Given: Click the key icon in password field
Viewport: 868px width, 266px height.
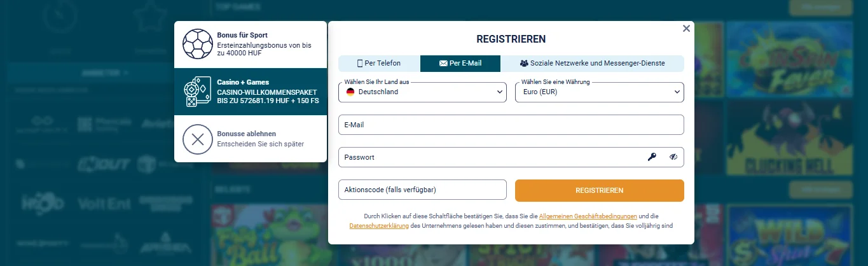Looking at the screenshot, I should click(652, 157).
